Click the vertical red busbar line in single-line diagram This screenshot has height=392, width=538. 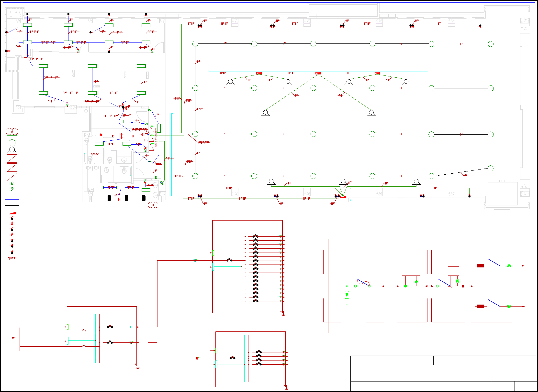click(x=328, y=286)
